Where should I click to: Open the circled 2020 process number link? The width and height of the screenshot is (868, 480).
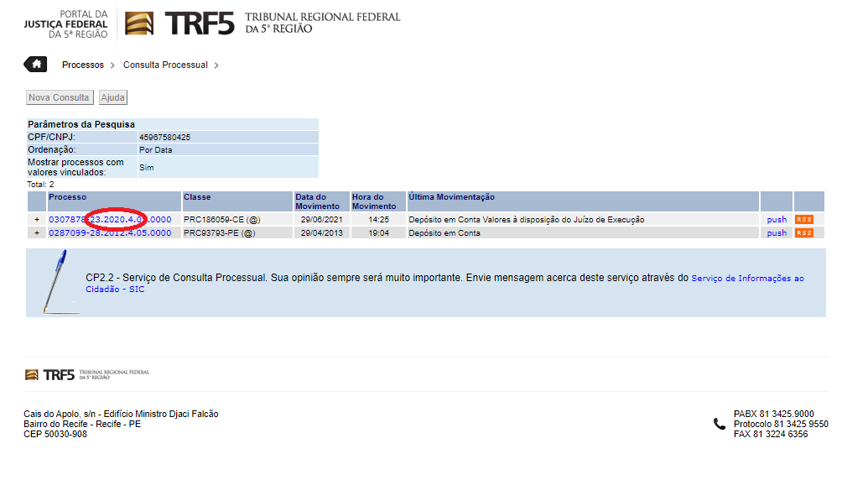point(110,220)
